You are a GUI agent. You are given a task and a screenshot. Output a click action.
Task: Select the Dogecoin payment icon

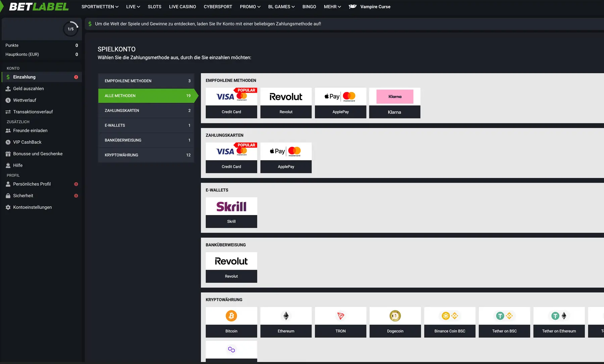coord(395,316)
